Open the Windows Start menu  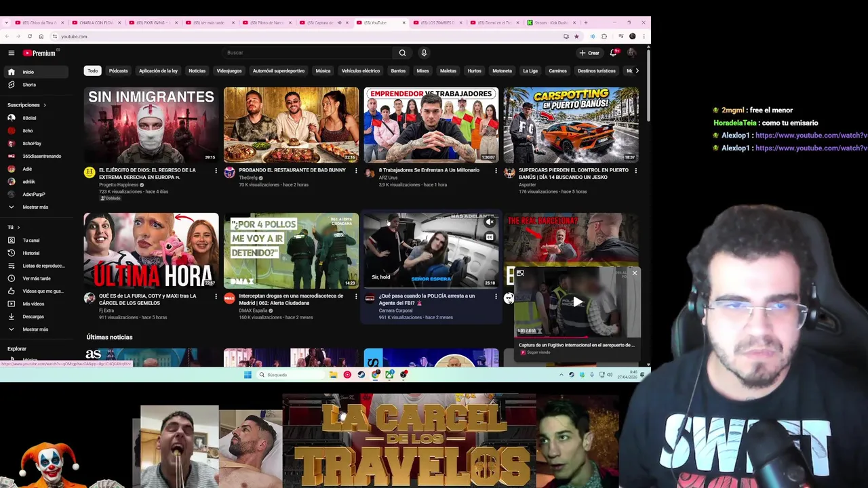pyautogui.click(x=248, y=375)
